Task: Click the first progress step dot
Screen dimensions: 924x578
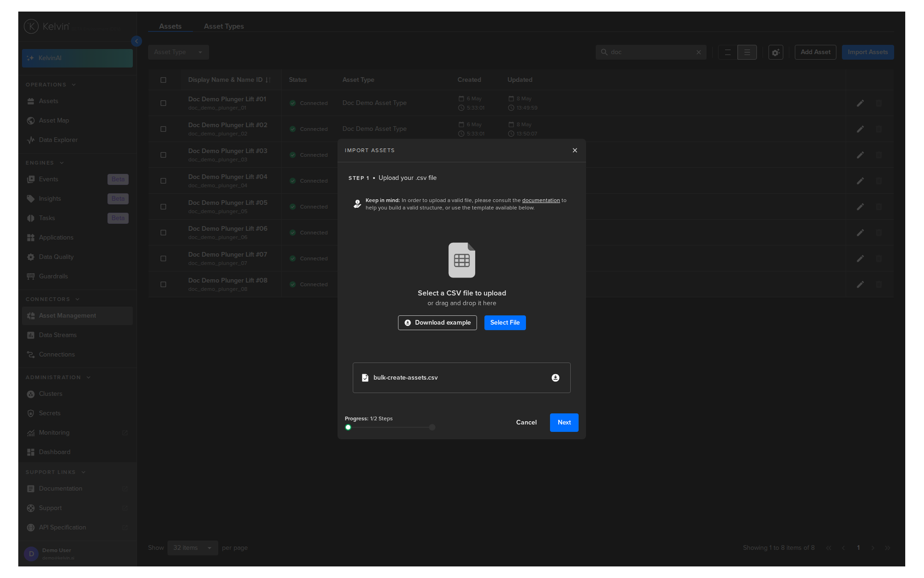Action: click(348, 427)
